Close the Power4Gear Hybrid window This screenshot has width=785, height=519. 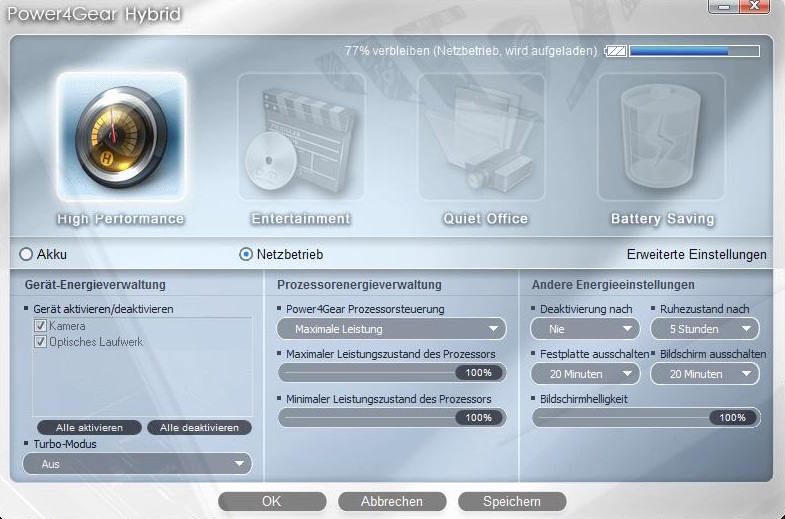754,7
